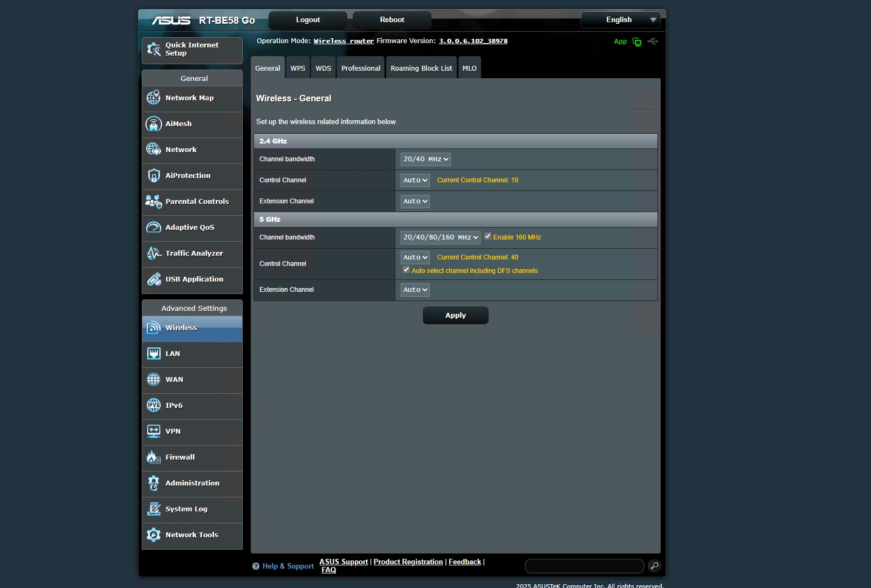
Task: Click the AiProtection shield icon
Action: (154, 176)
